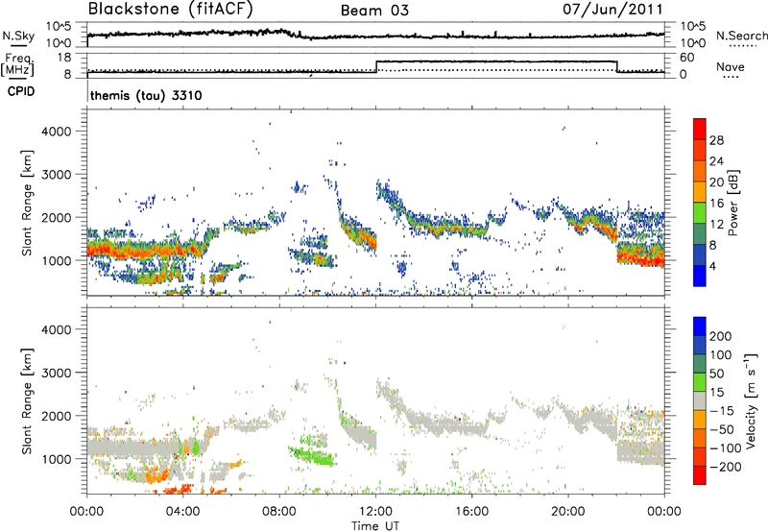Click 'Slant Range [km]' label of the Power panel

tap(27, 203)
